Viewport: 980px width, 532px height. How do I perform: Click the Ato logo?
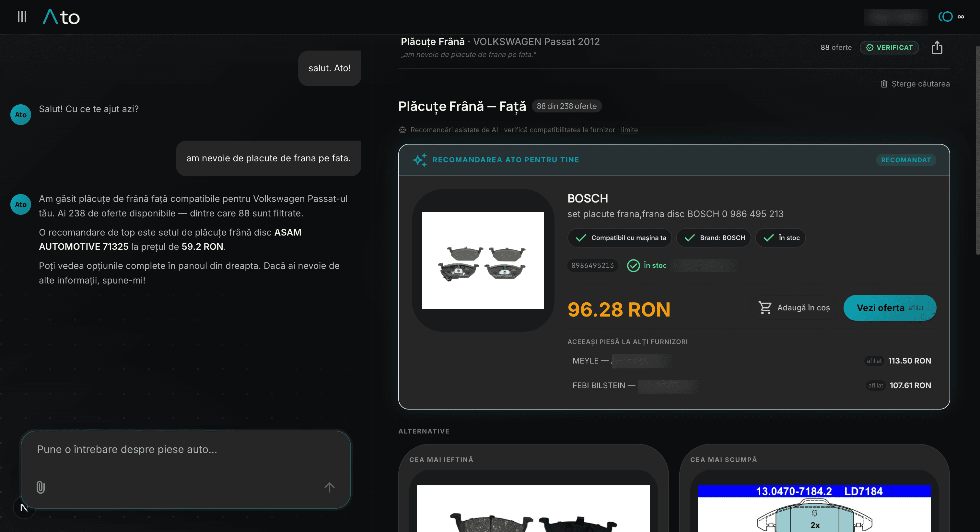pyautogui.click(x=61, y=17)
